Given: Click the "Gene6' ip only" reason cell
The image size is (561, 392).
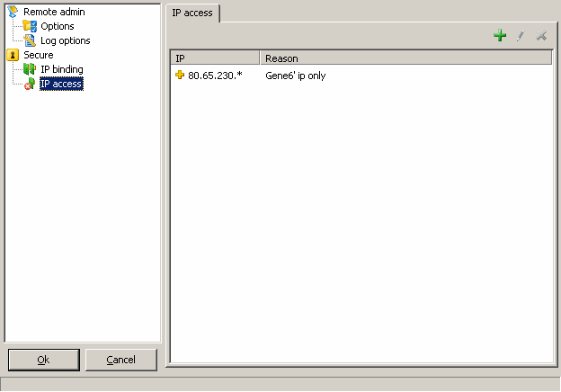Looking at the screenshot, I should click(296, 76).
